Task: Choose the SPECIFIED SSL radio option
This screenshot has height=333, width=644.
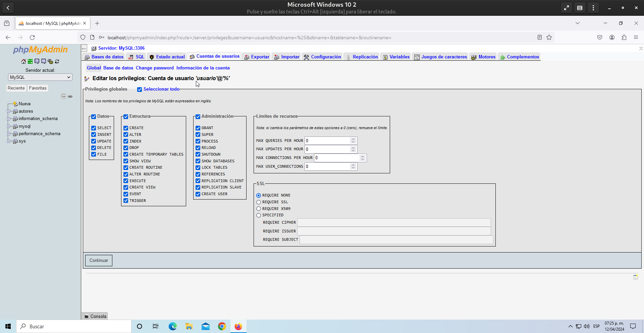Action: pyautogui.click(x=259, y=215)
